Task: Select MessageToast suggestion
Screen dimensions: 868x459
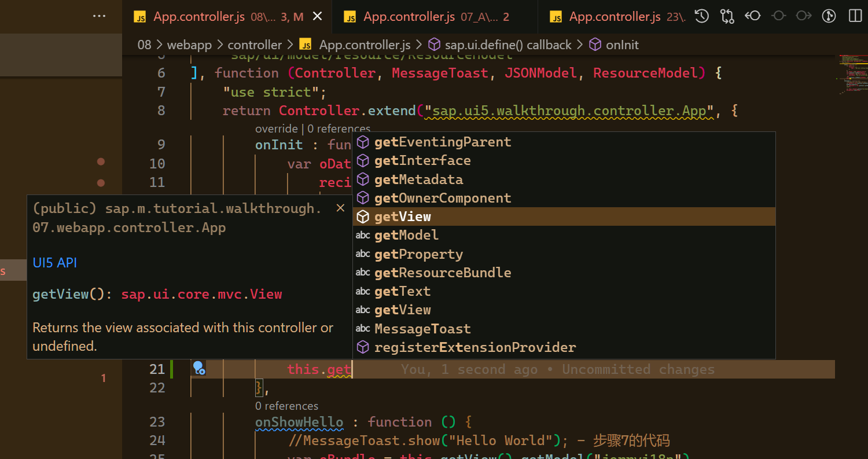Action: click(564, 329)
